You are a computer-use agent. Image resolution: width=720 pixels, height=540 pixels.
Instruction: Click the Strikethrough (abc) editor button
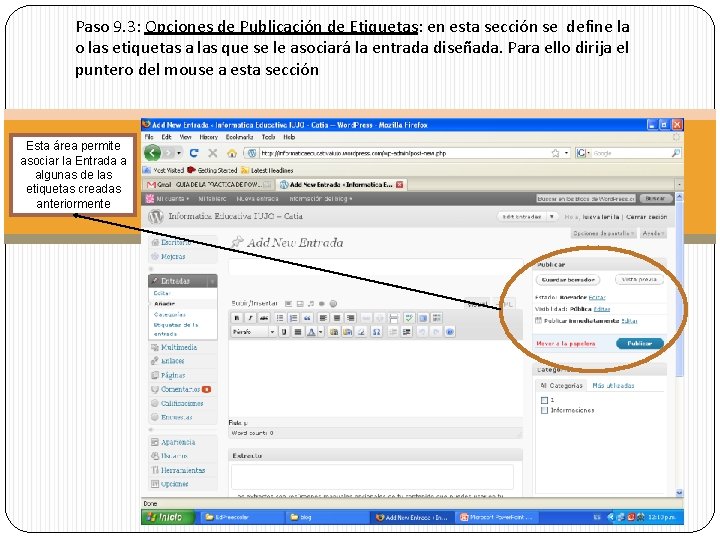click(x=264, y=318)
